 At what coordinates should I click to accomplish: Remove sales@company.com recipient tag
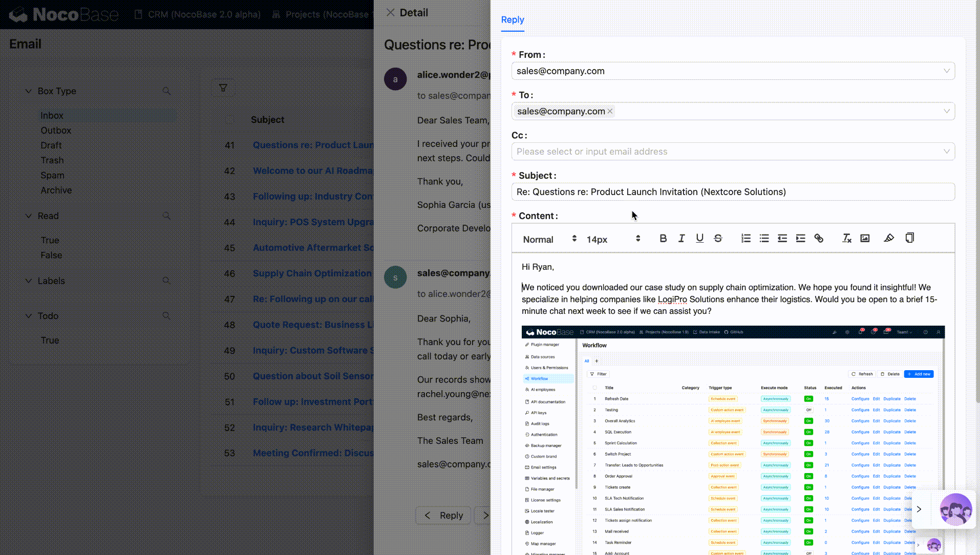tap(610, 112)
